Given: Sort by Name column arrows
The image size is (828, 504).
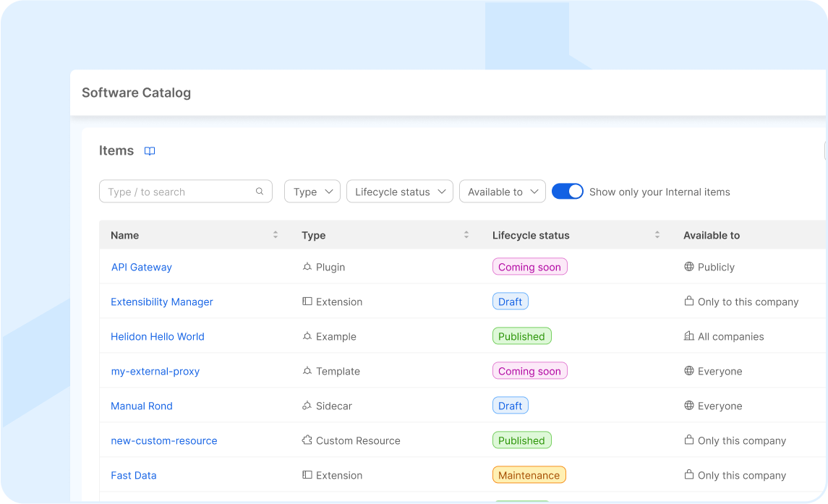Looking at the screenshot, I should tap(275, 235).
